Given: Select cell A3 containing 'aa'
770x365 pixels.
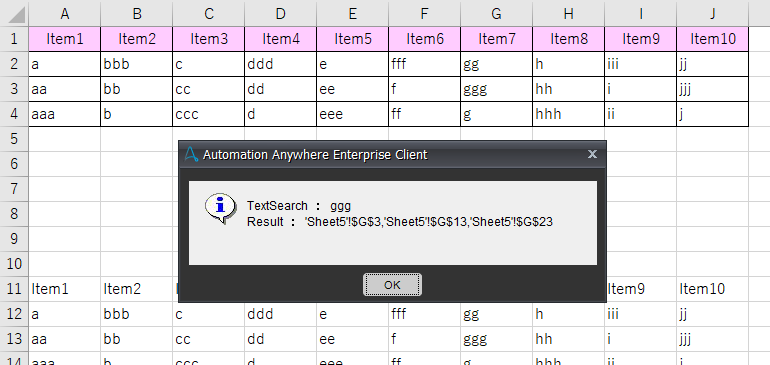Looking at the screenshot, I should point(64,89).
